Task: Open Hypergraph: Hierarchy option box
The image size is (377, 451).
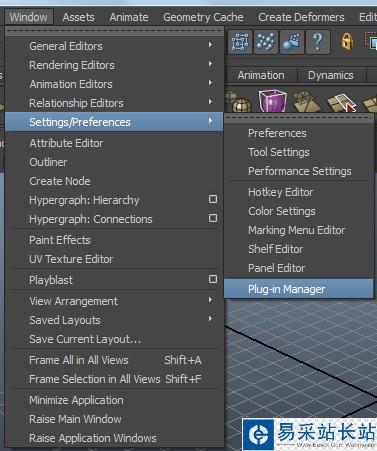Action: coord(213,199)
